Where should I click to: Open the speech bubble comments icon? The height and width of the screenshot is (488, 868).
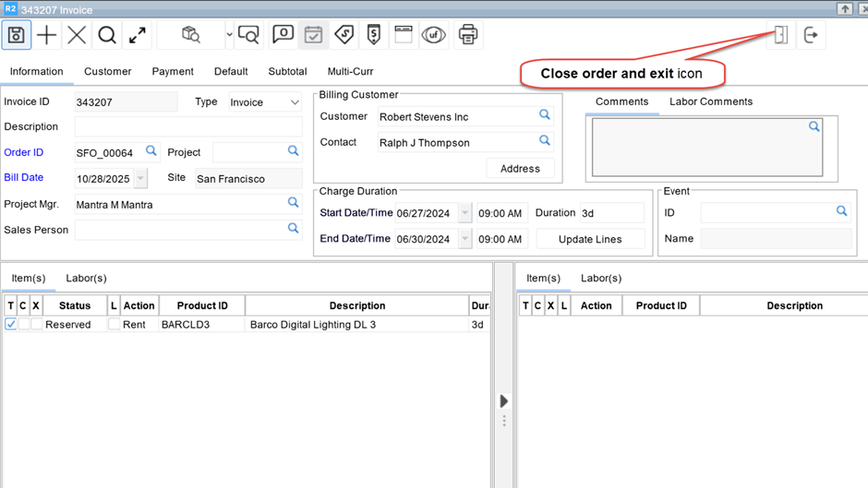point(283,35)
